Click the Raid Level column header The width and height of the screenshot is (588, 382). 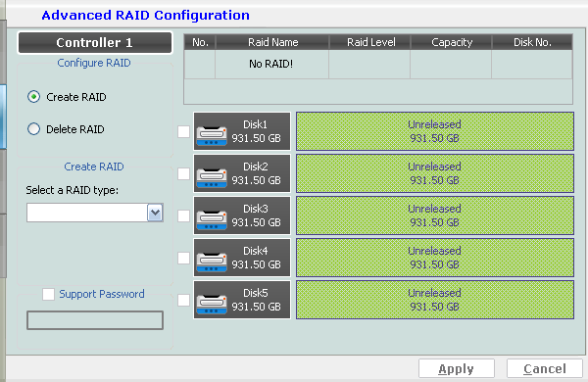(370, 42)
